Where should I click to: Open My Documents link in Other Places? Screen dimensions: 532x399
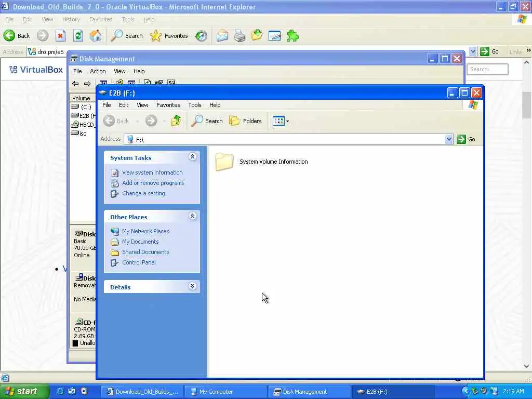140,242
